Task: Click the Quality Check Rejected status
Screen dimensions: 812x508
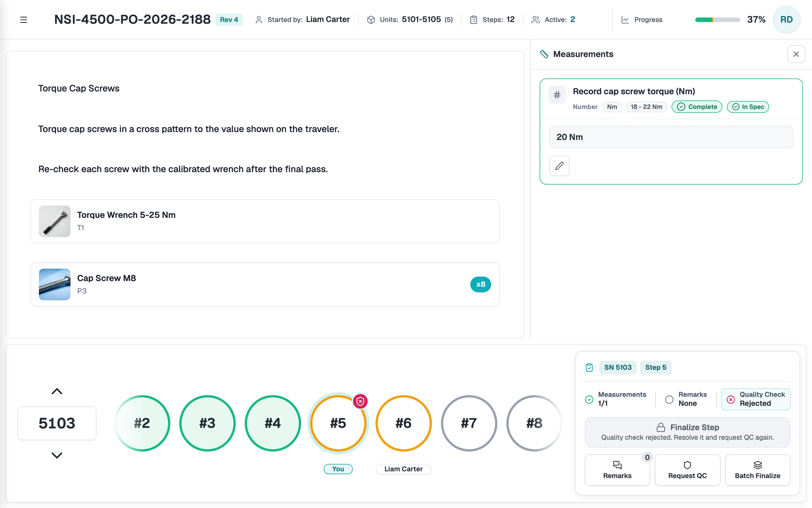Action: coord(756,399)
